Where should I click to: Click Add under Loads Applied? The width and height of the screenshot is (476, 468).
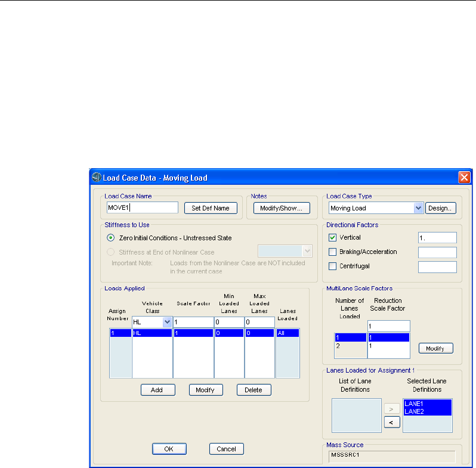pyautogui.click(x=157, y=390)
